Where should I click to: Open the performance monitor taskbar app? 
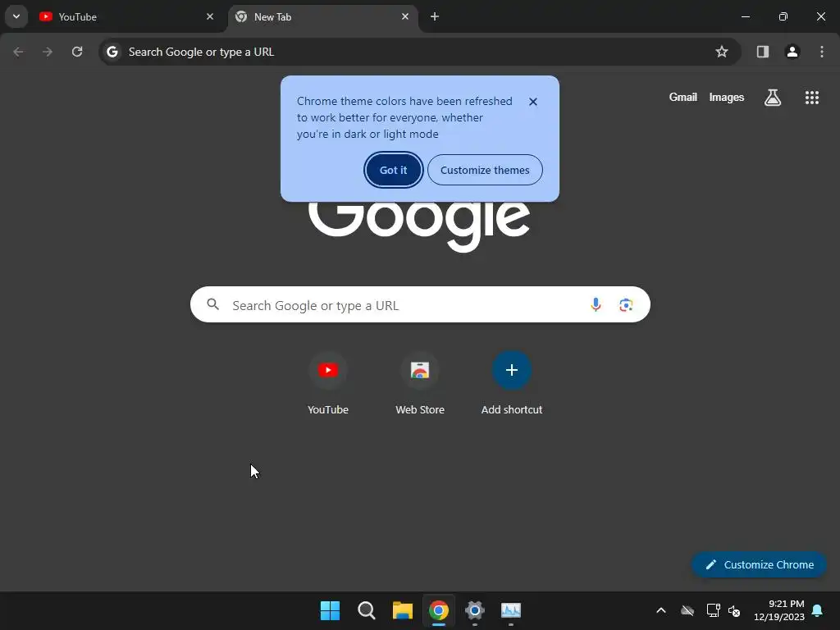tap(510, 610)
